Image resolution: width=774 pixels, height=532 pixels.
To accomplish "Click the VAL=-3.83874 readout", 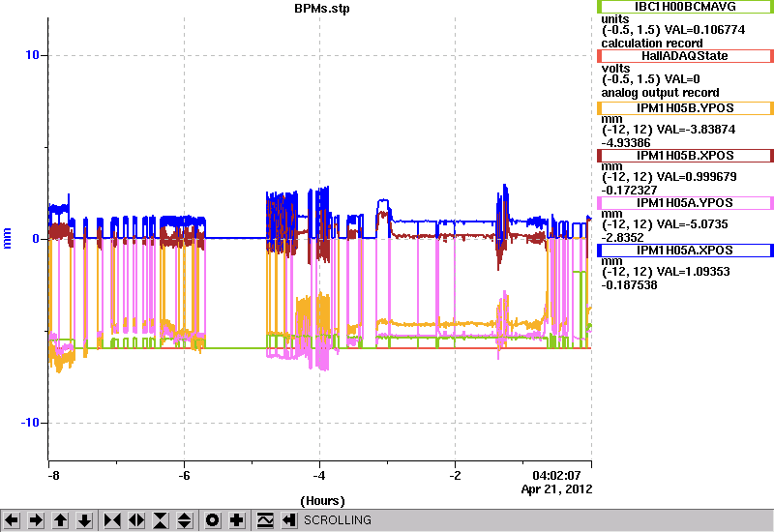I will pyautogui.click(x=700, y=130).
